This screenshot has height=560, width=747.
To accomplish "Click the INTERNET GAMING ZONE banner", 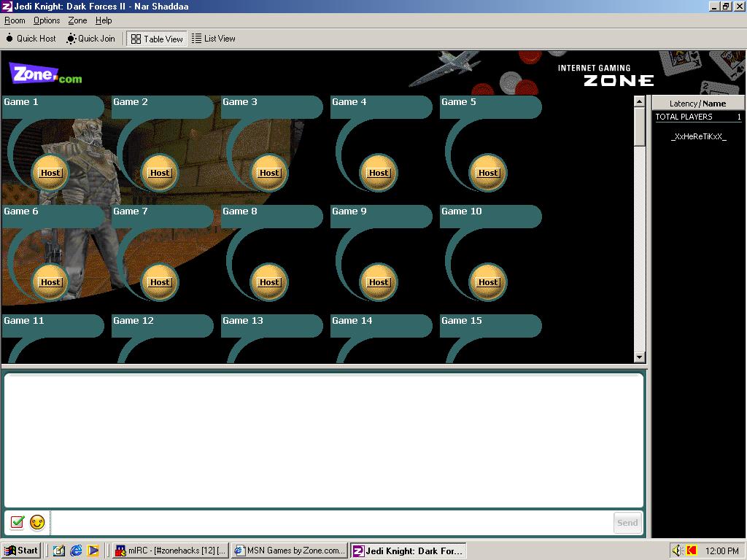I will [x=606, y=75].
